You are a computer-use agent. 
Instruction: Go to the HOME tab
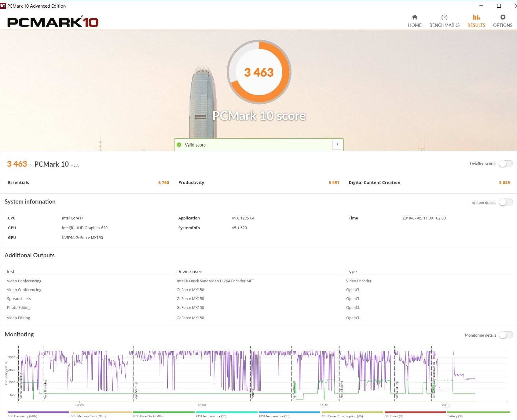coord(414,21)
